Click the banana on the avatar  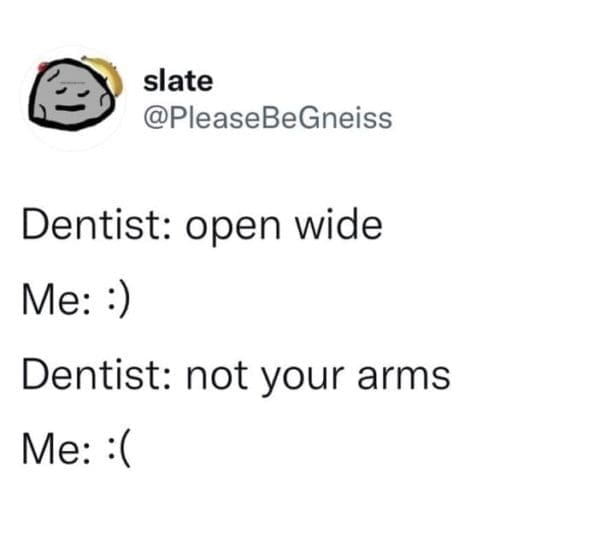tap(106, 74)
